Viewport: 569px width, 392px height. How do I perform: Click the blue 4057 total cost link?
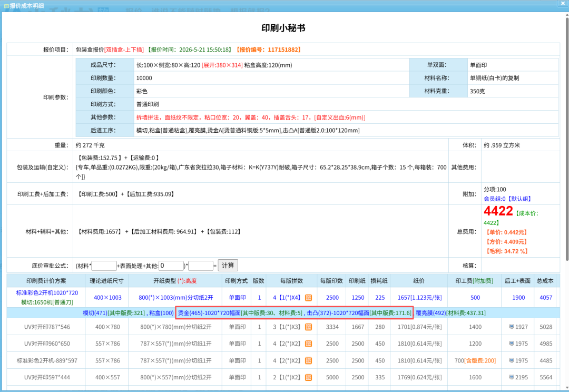(546, 298)
